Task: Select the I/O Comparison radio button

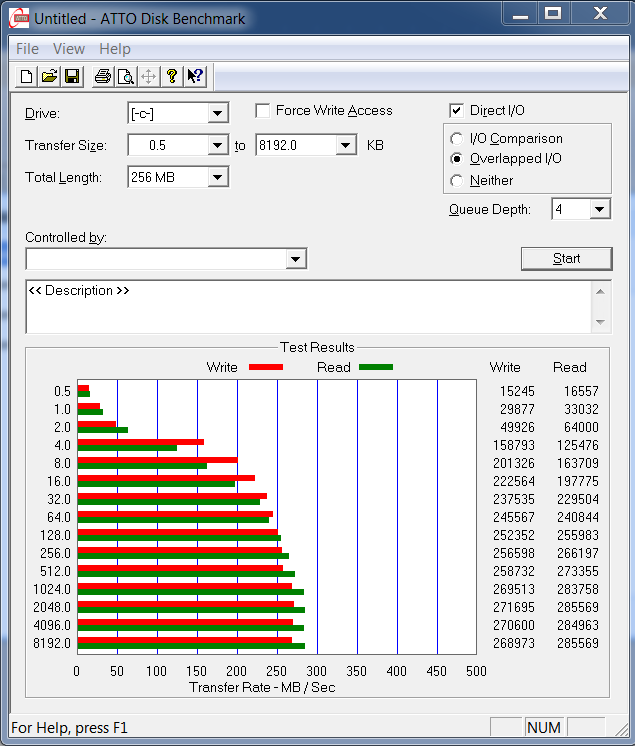Action: (456, 138)
